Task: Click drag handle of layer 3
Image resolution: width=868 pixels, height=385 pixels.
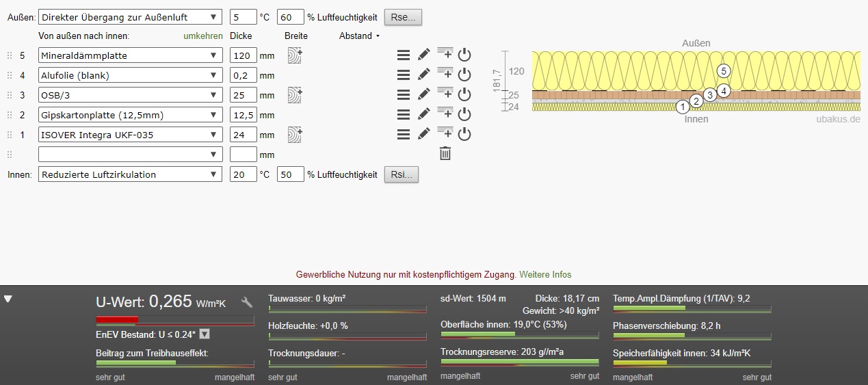Action: click(10, 95)
